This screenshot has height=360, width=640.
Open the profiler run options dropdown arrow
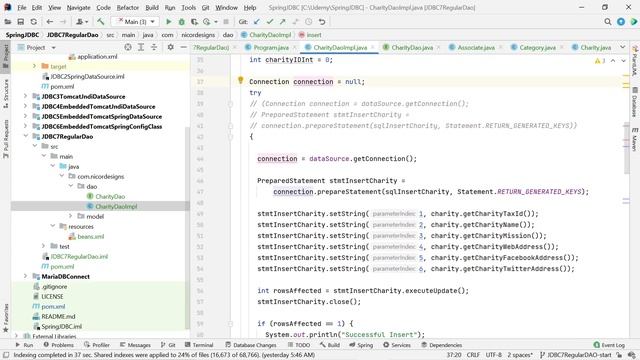coord(216,22)
